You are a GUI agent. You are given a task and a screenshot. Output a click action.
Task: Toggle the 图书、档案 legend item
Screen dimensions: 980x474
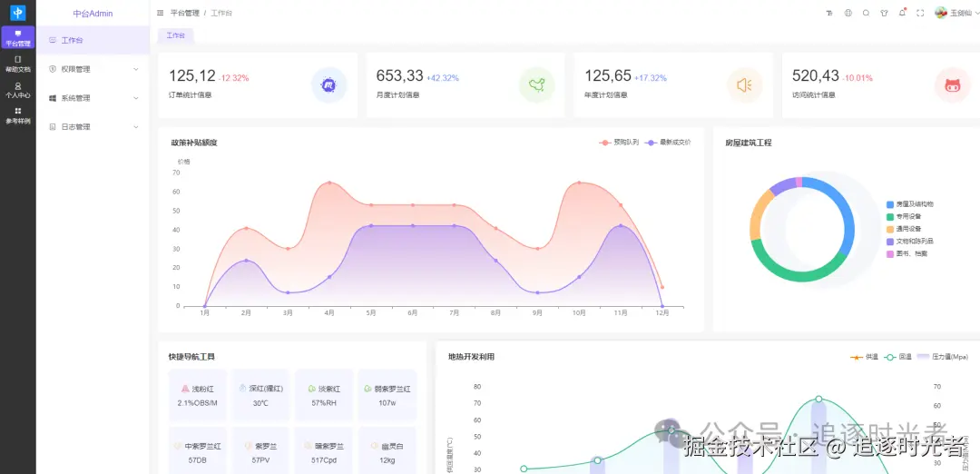click(906, 253)
